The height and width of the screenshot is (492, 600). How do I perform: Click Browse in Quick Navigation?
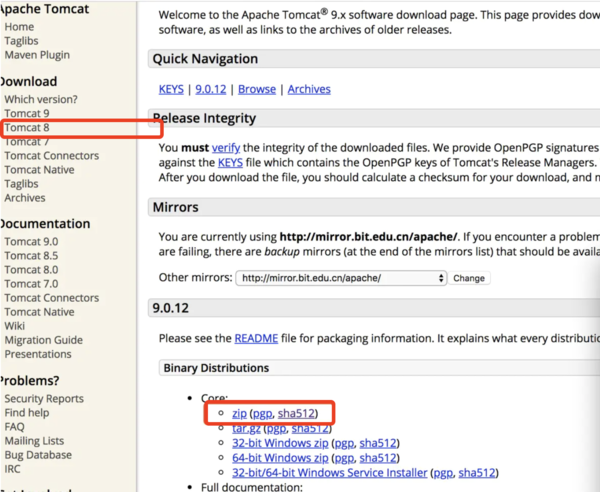pyautogui.click(x=257, y=89)
